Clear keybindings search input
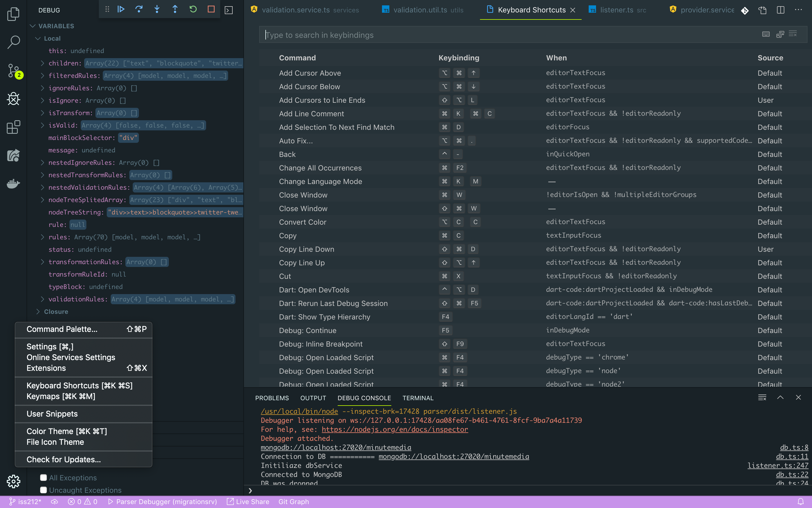The image size is (812, 508). (x=793, y=34)
